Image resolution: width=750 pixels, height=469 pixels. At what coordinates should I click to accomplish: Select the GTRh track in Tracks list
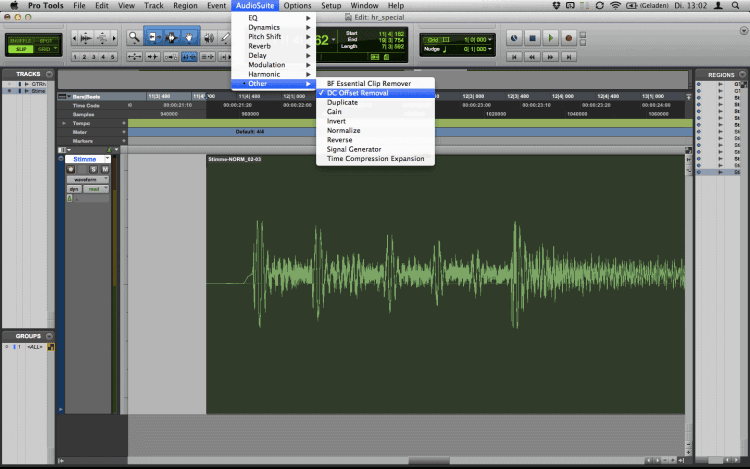[x=38, y=84]
